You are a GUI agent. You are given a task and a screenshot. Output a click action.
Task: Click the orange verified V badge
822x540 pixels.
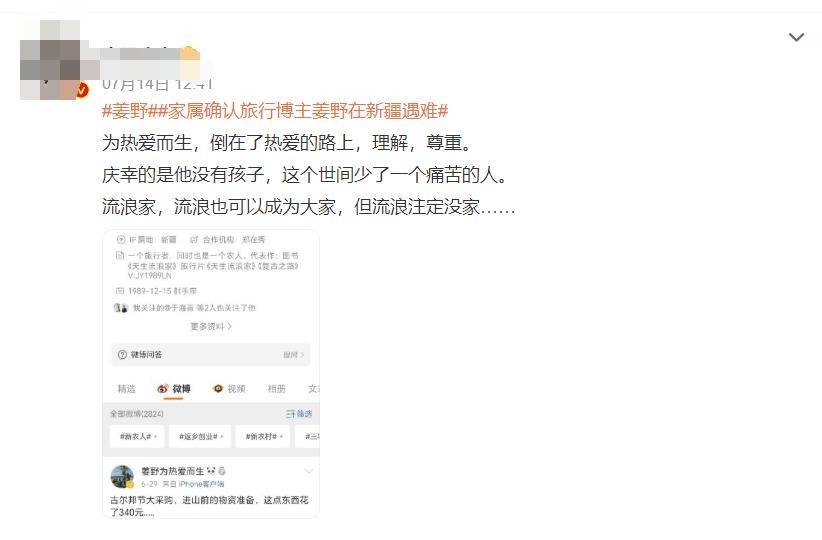82,91
